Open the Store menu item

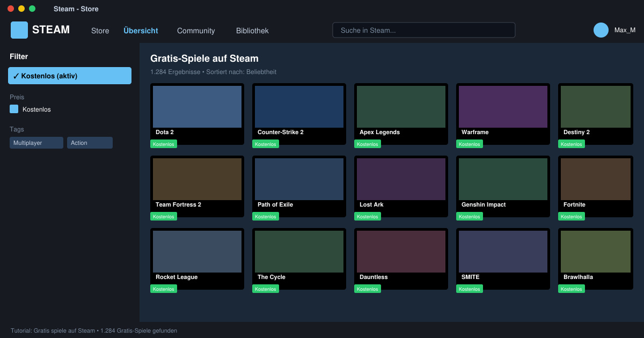(x=100, y=31)
